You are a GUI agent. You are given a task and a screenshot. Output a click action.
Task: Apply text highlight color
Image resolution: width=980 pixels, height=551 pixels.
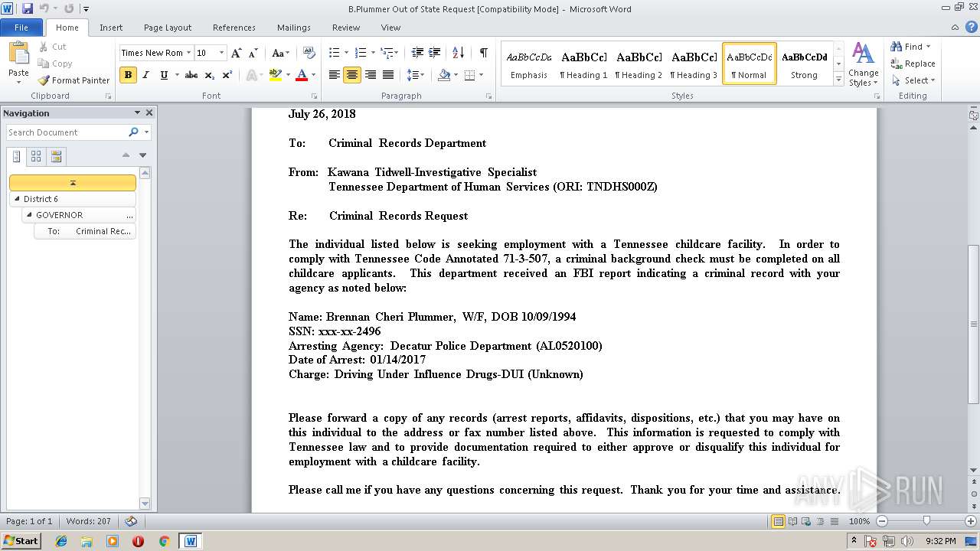pos(275,75)
